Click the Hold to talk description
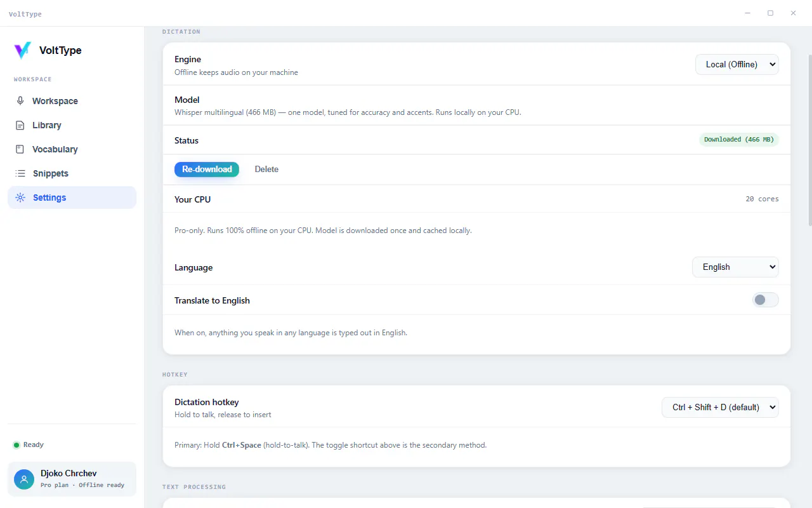Image resolution: width=812 pixels, height=508 pixels. (x=223, y=415)
